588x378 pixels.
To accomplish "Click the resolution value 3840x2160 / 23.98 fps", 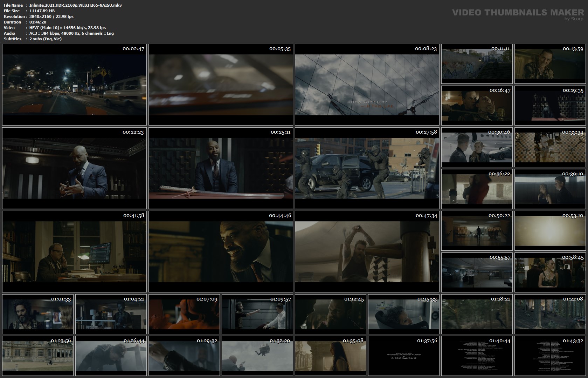I will [51, 16].
